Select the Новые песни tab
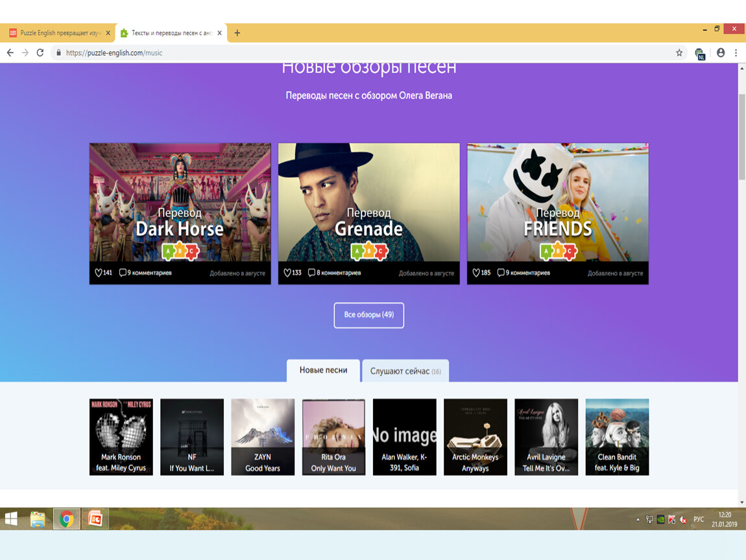This screenshot has width=746, height=560. [323, 370]
